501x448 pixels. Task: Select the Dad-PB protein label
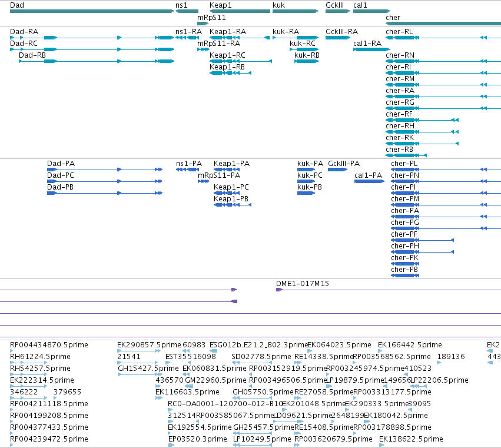click(x=61, y=187)
